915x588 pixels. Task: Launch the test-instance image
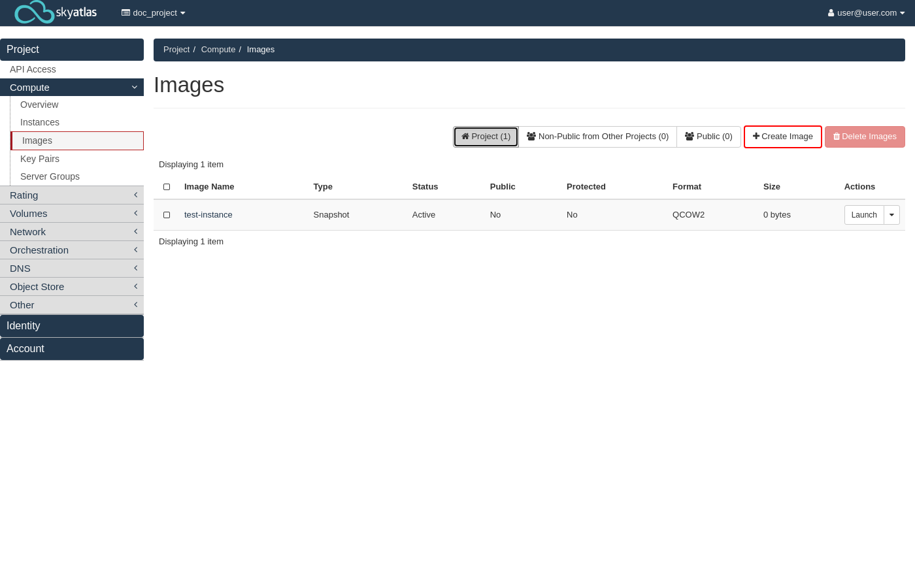click(x=863, y=215)
